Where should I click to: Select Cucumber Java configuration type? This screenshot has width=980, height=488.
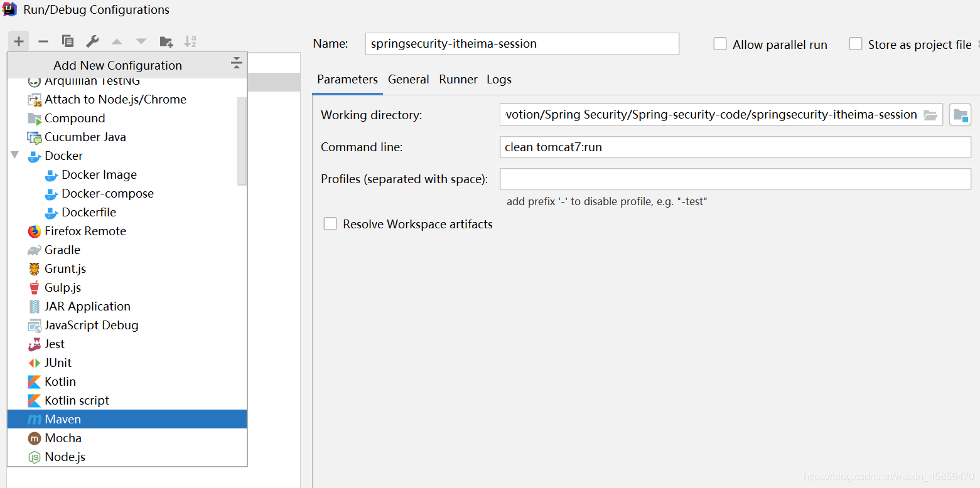click(x=127, y=137)
